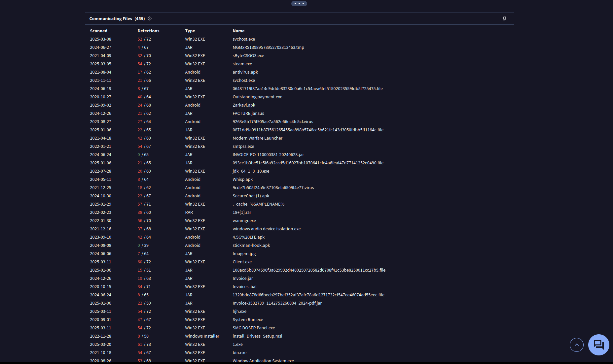Open the SMG DOSER Panel.exe entry
Viewport: 613px width, 364px height.
click(254, 328)
